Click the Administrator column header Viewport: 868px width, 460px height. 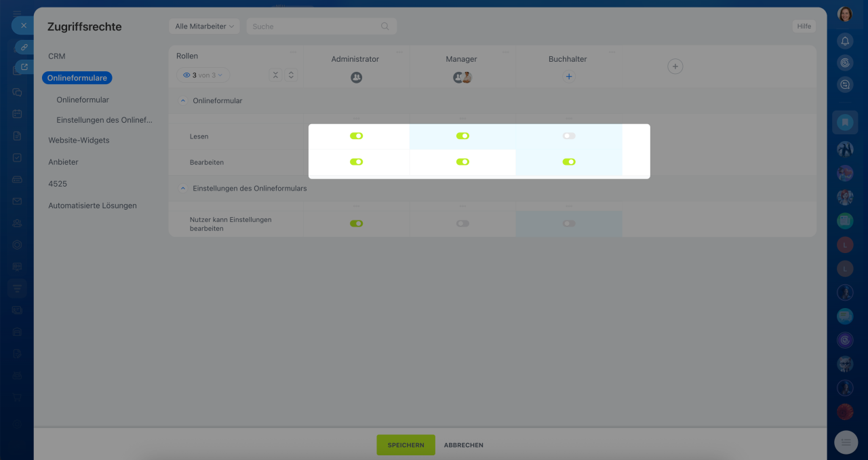point(355,59)
